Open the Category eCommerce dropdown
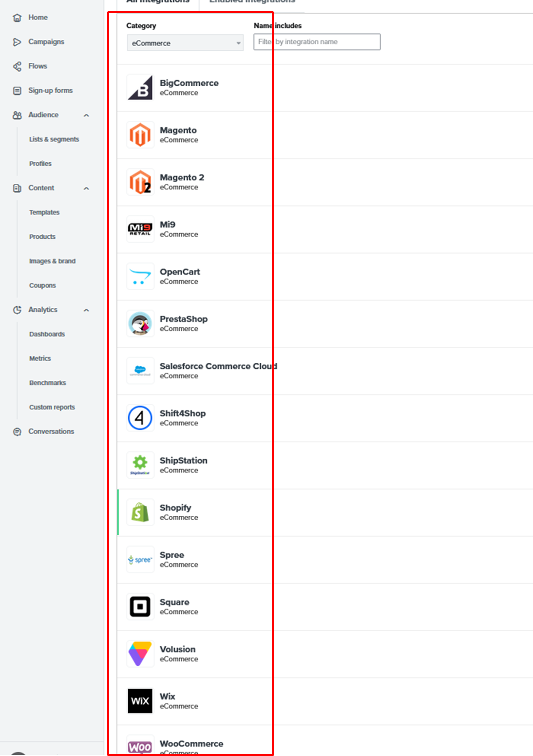 coord(185,43)
